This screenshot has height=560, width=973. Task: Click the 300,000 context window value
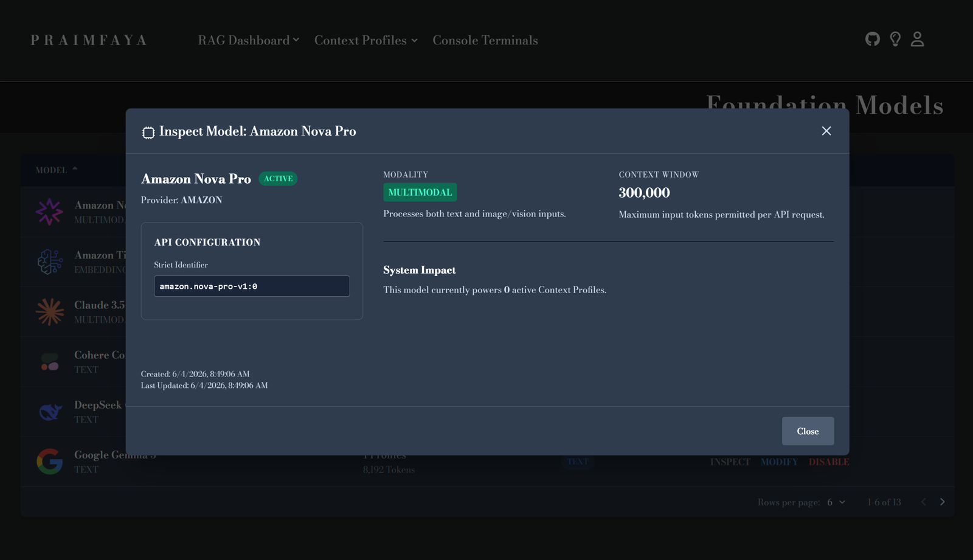644,193
